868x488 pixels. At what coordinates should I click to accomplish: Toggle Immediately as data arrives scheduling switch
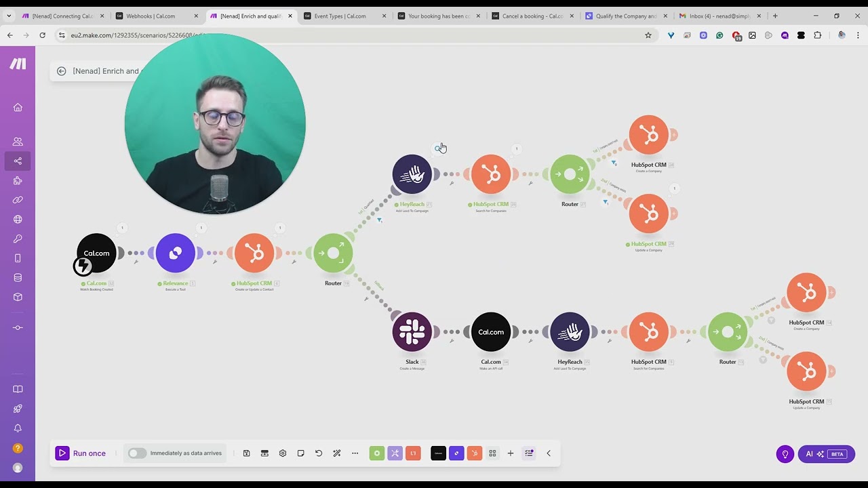tap(137, 453)
